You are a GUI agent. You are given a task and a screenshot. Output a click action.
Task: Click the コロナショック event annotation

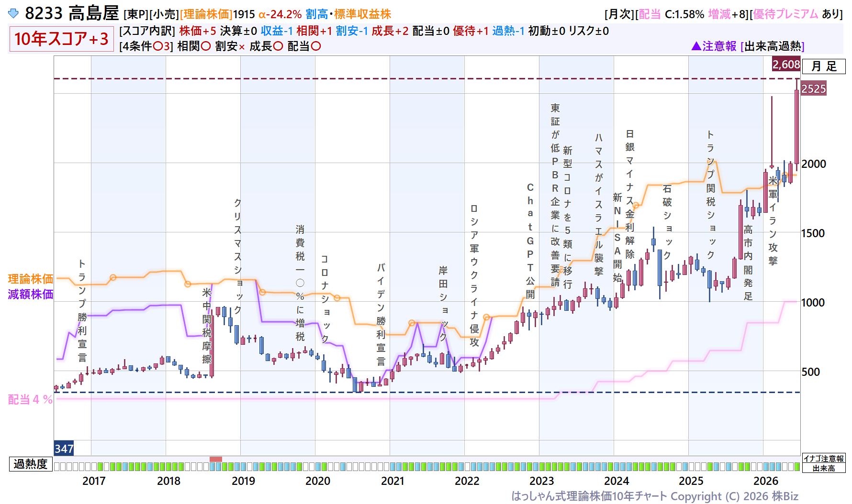tap(325, 299)
